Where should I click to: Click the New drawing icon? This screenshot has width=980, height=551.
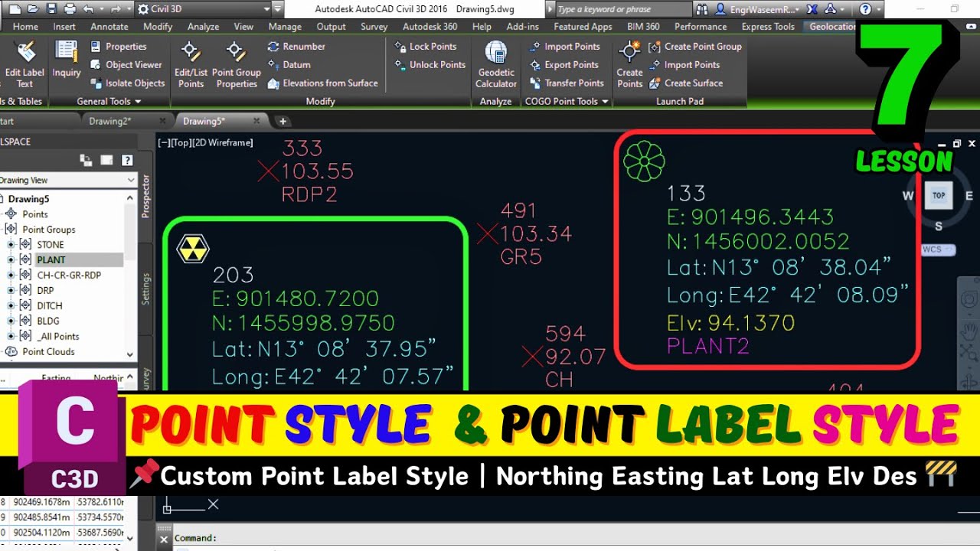13,9
